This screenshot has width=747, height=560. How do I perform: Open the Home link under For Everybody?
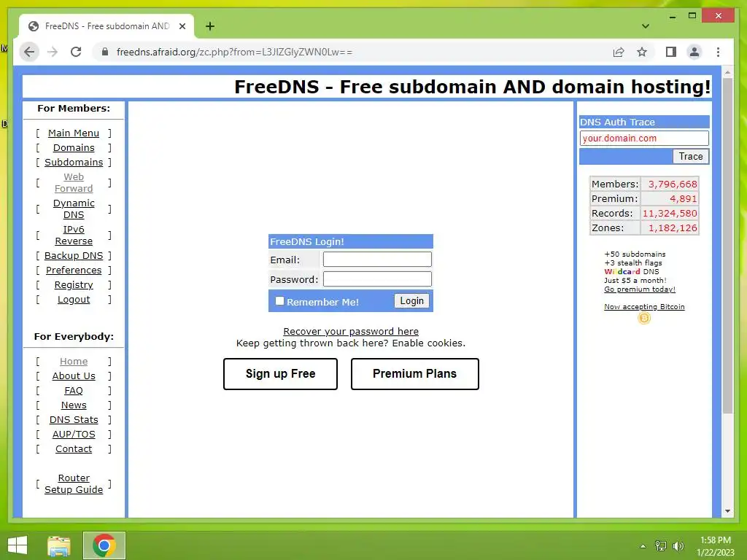point(74,362)
